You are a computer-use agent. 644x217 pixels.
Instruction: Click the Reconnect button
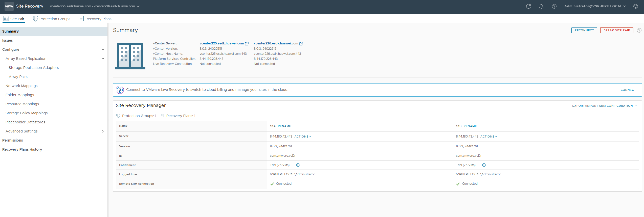click(x=584, y=30)
